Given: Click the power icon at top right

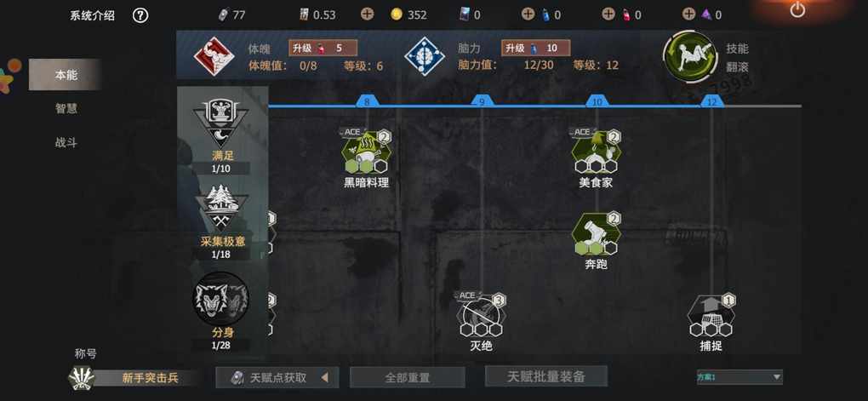Looking at the screenshot, I should [x=797, y=9].
